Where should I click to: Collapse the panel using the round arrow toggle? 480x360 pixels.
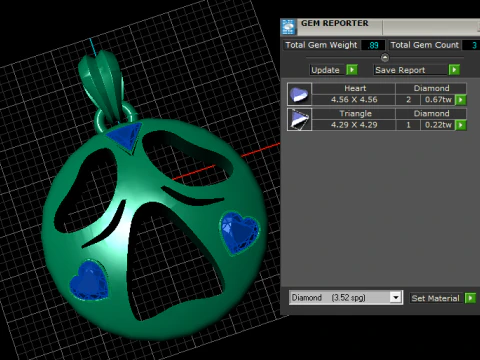(385, 58)
